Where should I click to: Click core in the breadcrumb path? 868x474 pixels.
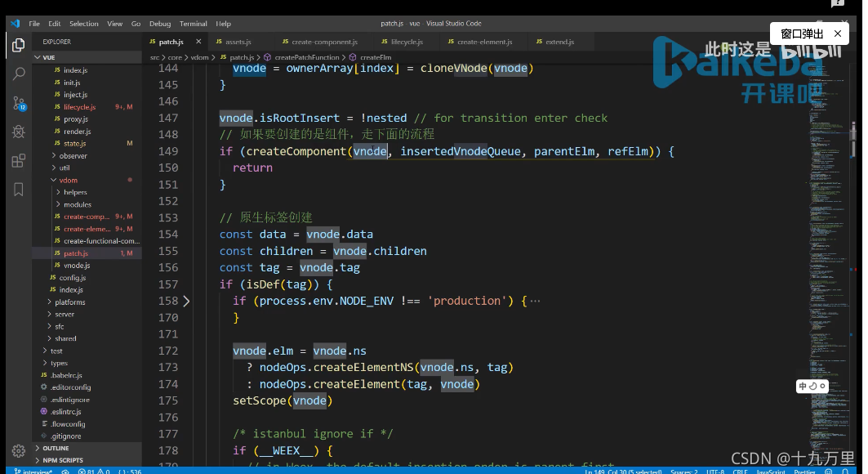pyautogui.click(x=175, y=57)
